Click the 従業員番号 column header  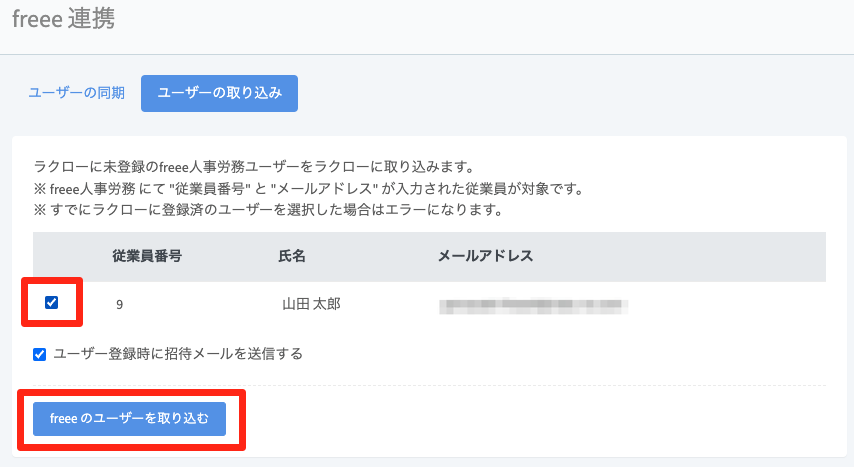(x=147, y=256)
